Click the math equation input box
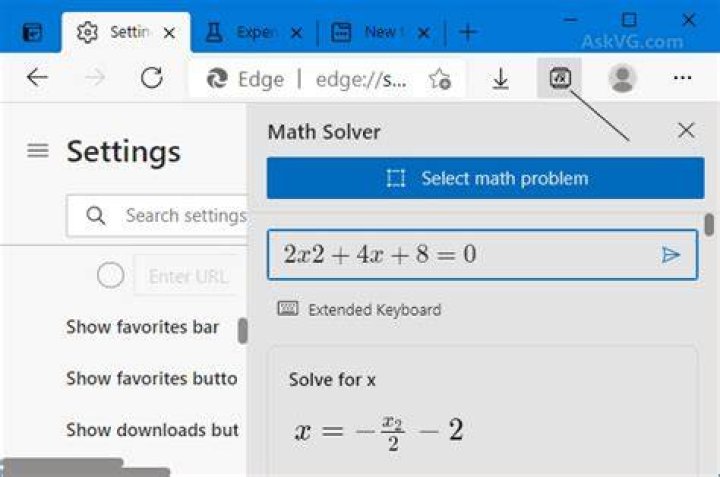This screenshot has height=477, width=720. [x=482, y=255]
